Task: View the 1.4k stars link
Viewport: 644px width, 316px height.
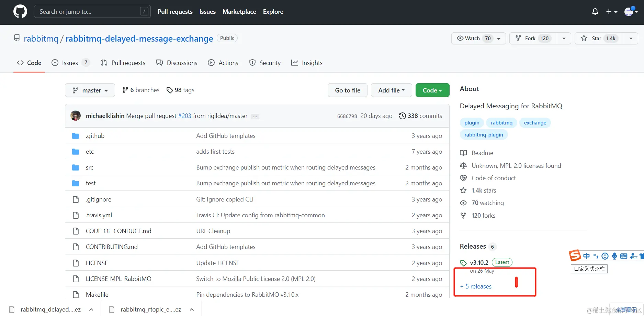Action: 478,190
